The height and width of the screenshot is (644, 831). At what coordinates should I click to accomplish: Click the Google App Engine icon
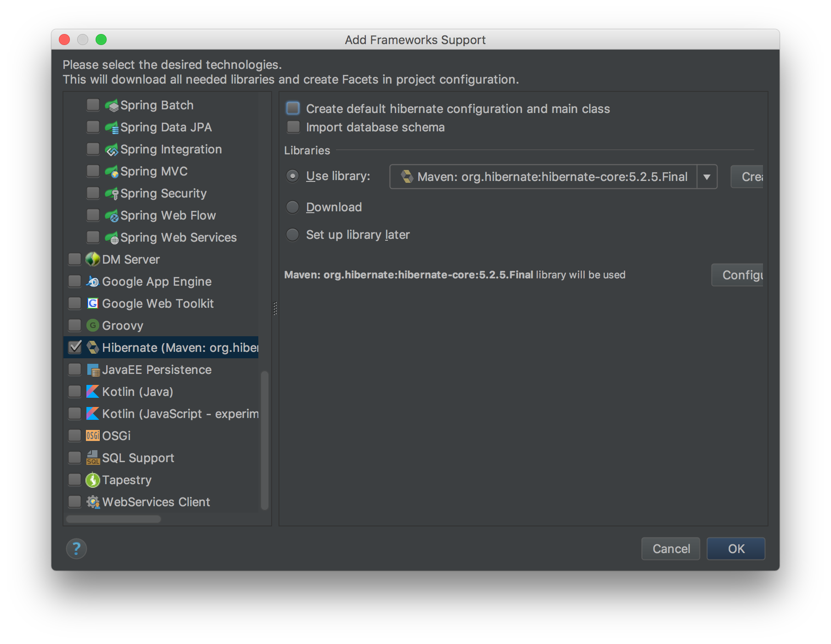click(93, 282)
